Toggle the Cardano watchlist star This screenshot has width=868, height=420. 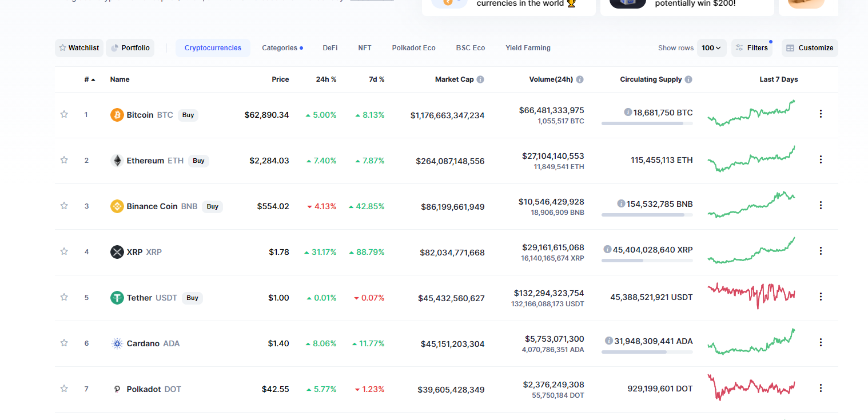64,343
